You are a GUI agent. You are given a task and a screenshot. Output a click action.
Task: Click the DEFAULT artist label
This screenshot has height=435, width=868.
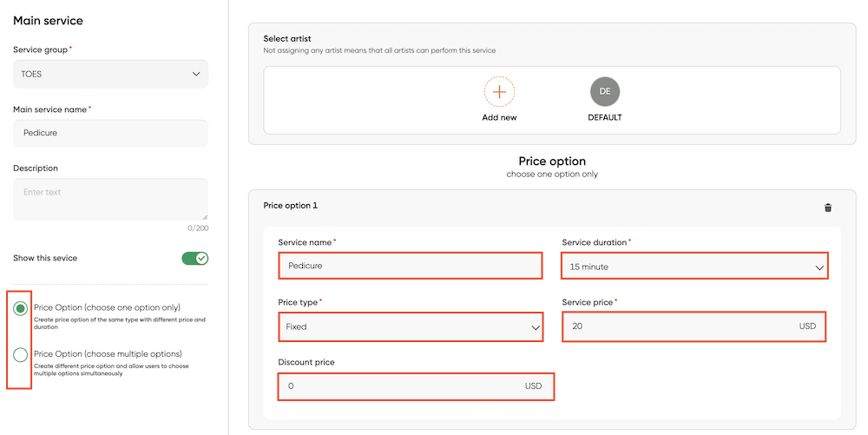pyautogui.click(x=604, y=117)
